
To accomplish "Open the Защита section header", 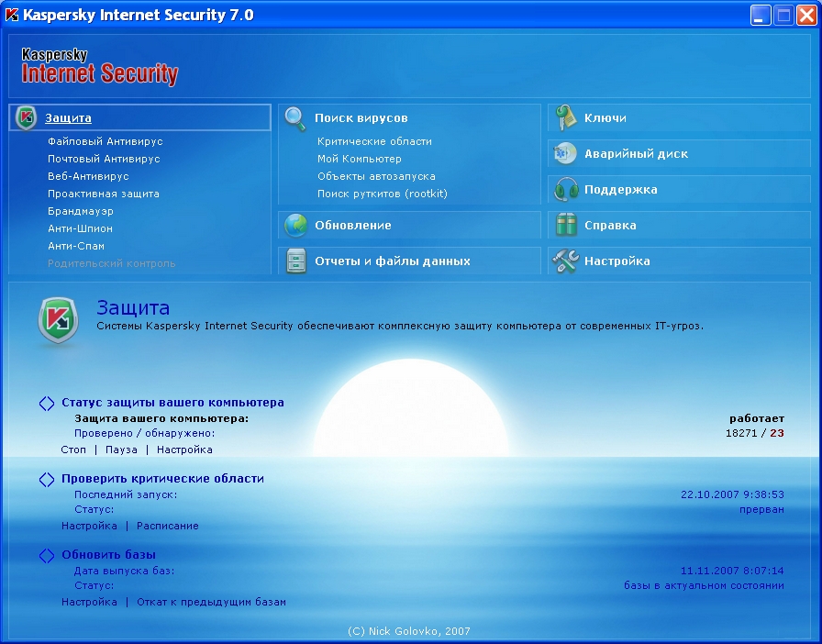I will pos(140,118).
